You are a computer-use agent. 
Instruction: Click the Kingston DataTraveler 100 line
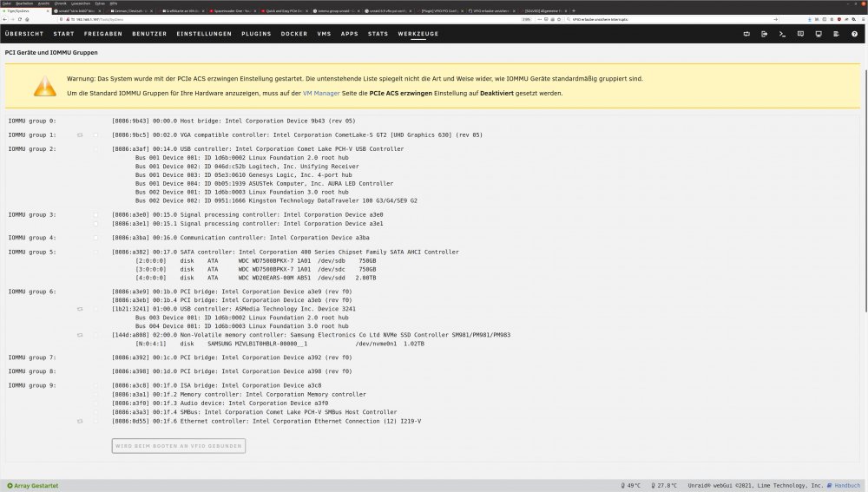pos(276,201)
